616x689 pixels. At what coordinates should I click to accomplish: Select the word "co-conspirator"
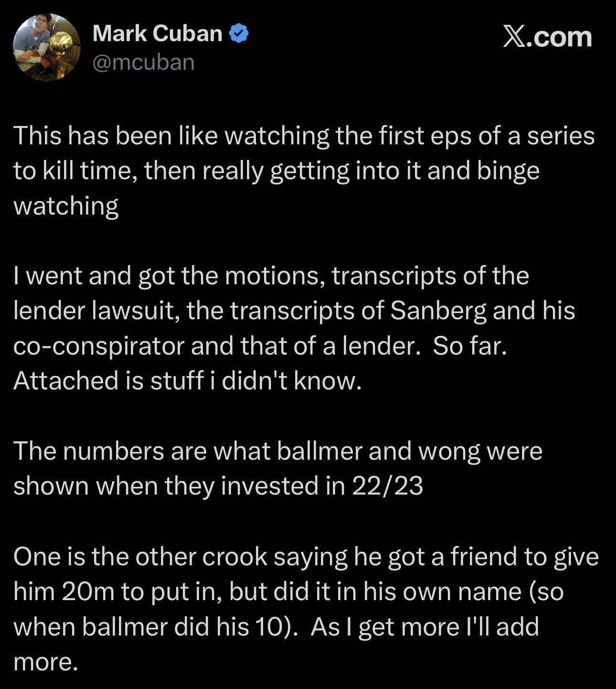pos(98,345)
